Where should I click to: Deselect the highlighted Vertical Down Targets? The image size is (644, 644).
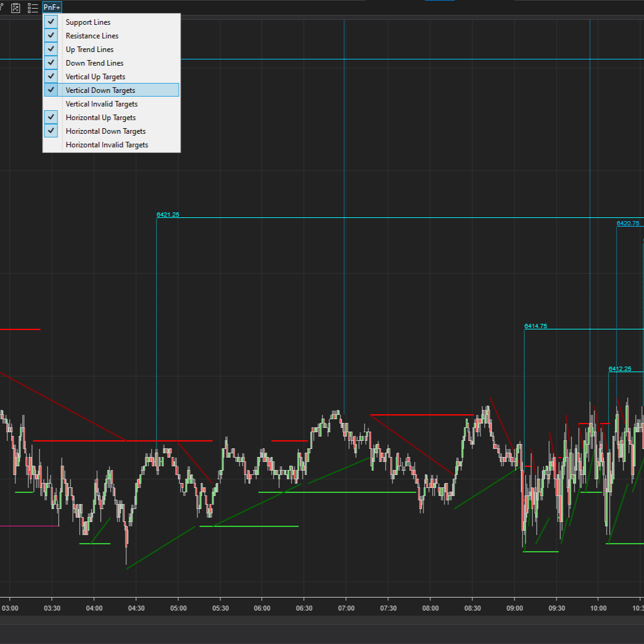(100, 90)
